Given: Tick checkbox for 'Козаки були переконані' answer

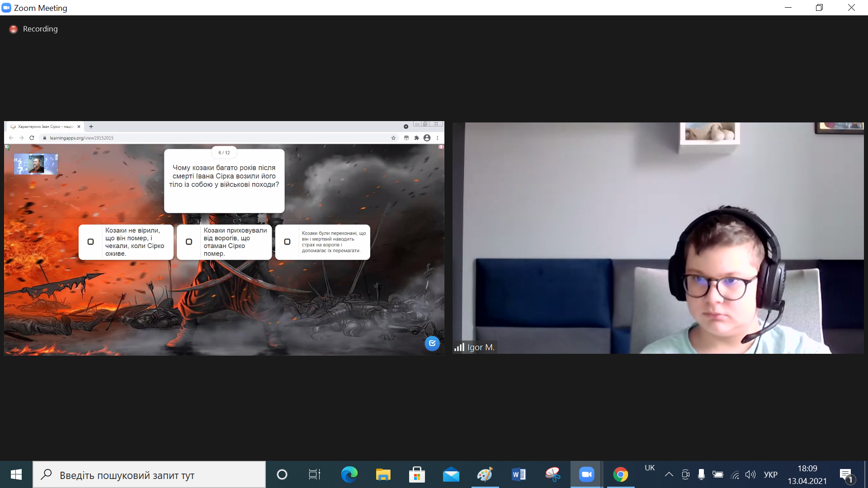Looking at the screenshot, I should tap(287, 242).
